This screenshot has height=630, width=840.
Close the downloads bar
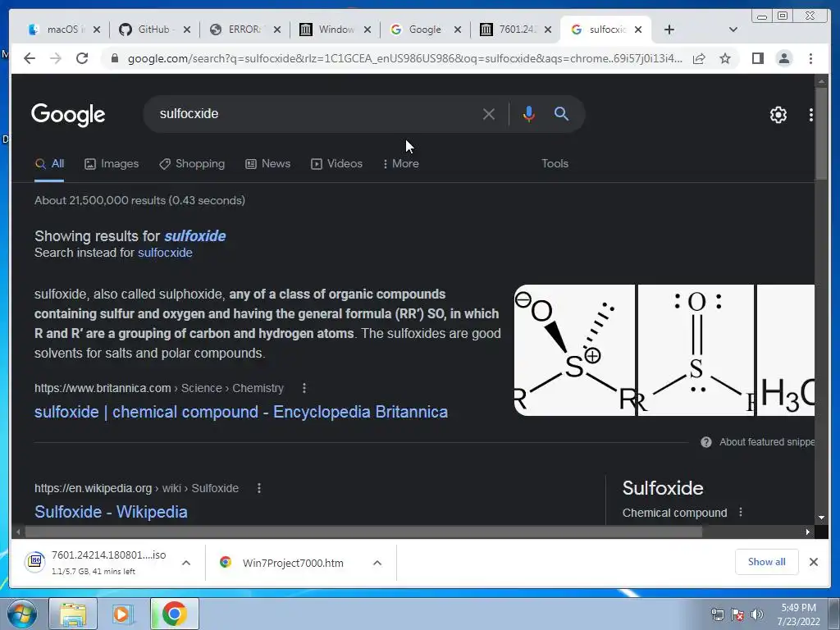click(814, 562)
